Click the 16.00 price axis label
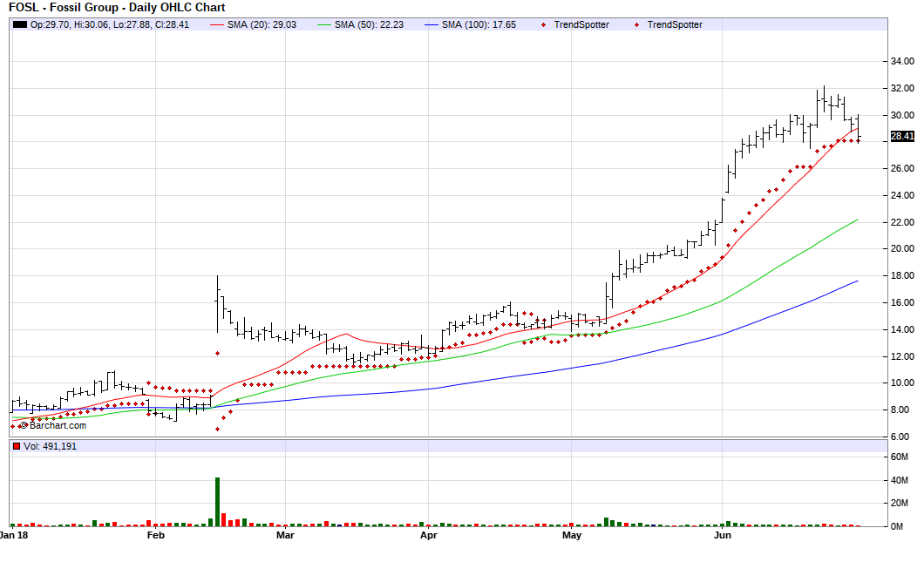The width and height of the screenshot is (924, 562). 902,303
